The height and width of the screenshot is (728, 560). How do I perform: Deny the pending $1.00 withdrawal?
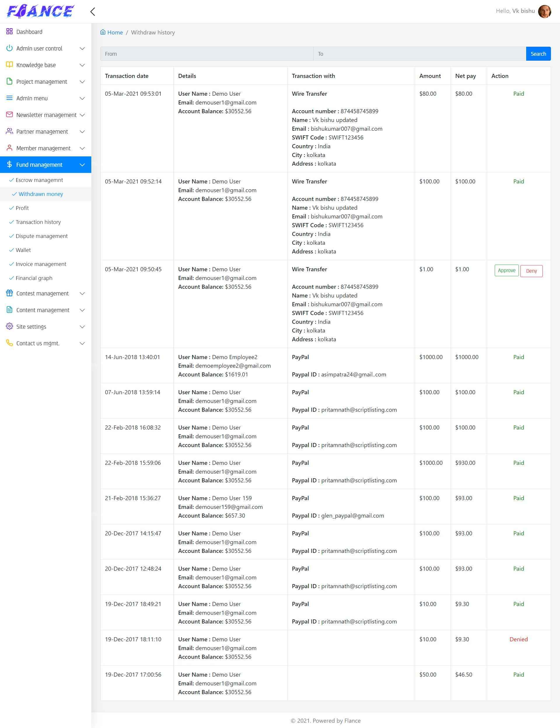(x=531, y=271)
